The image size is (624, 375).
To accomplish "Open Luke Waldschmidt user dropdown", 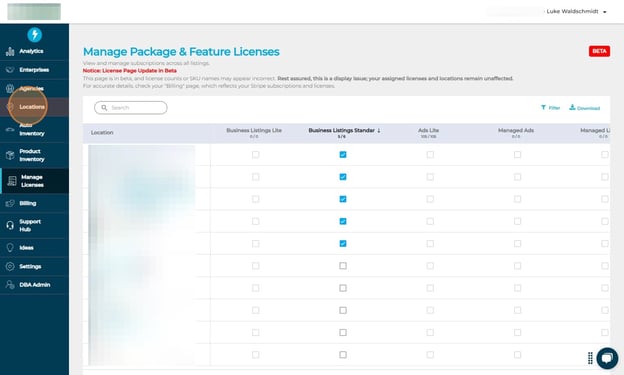I will tap(576, 12).
